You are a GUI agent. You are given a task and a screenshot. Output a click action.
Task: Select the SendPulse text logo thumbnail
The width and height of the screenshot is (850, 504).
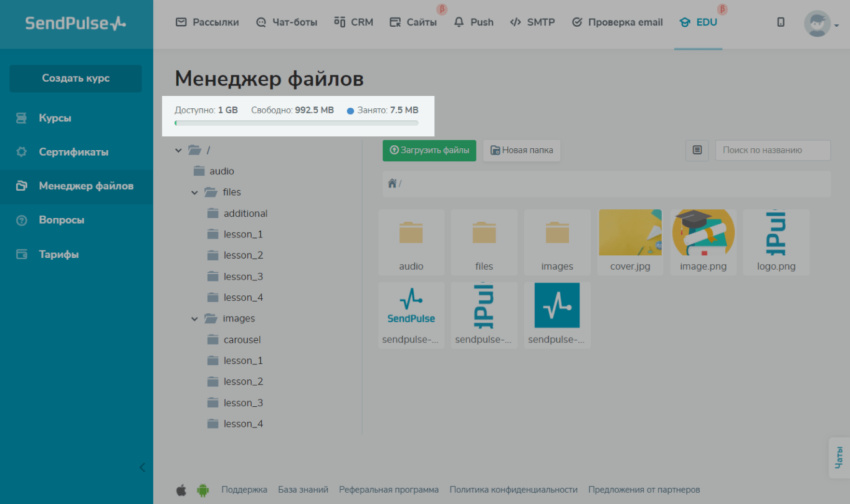411,315
